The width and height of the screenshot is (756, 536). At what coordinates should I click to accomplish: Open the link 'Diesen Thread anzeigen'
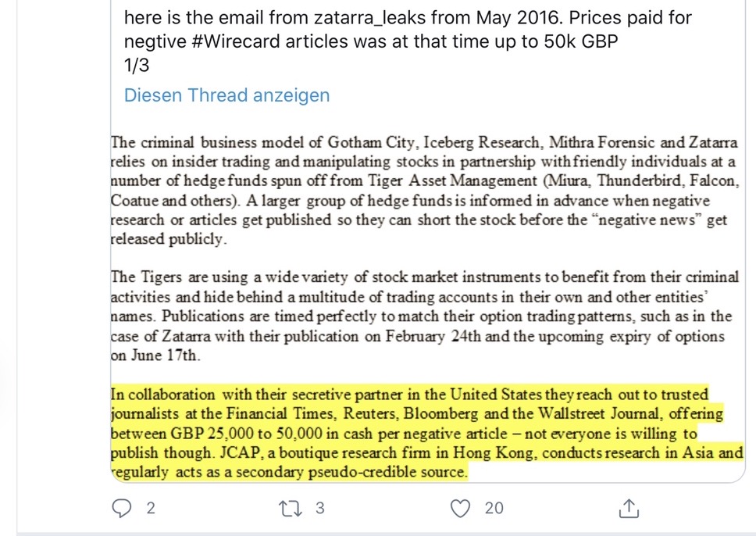[x=226, y=95]
